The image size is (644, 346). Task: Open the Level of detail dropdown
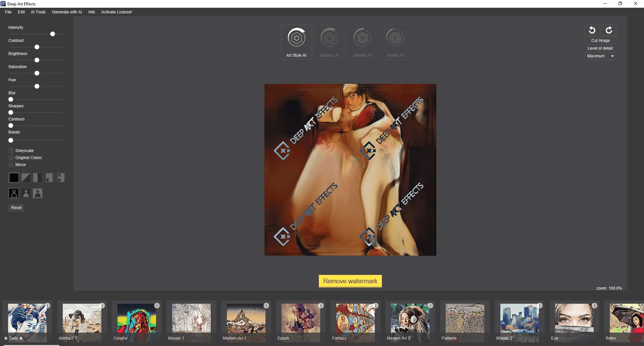pyautogui.click(x=600, y=56)
